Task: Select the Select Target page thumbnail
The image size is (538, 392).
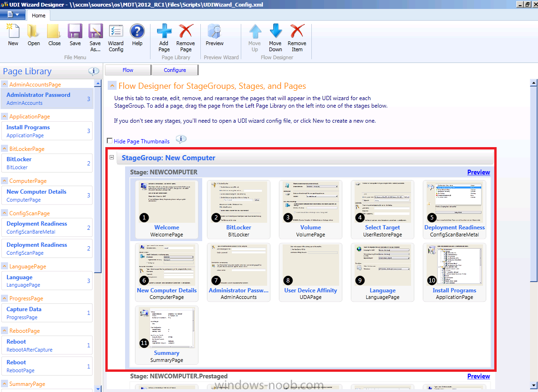Action: pos(382,209)
